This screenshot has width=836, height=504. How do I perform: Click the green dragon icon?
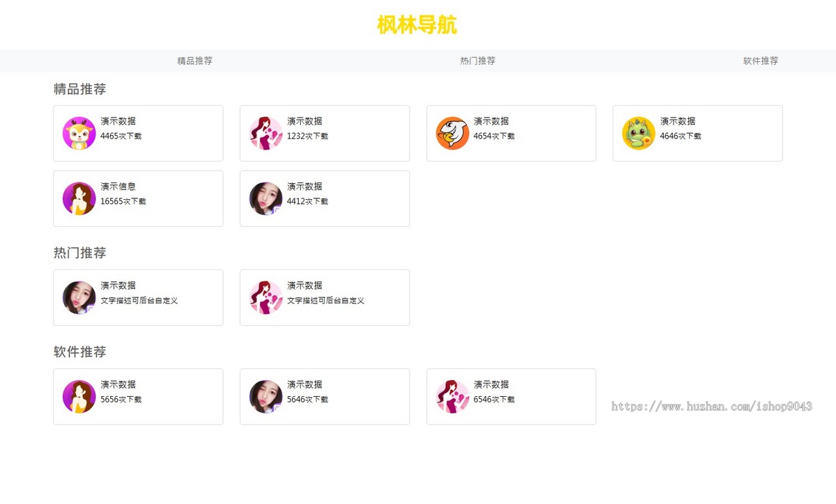pyautogui.click(x=639, y=133)
